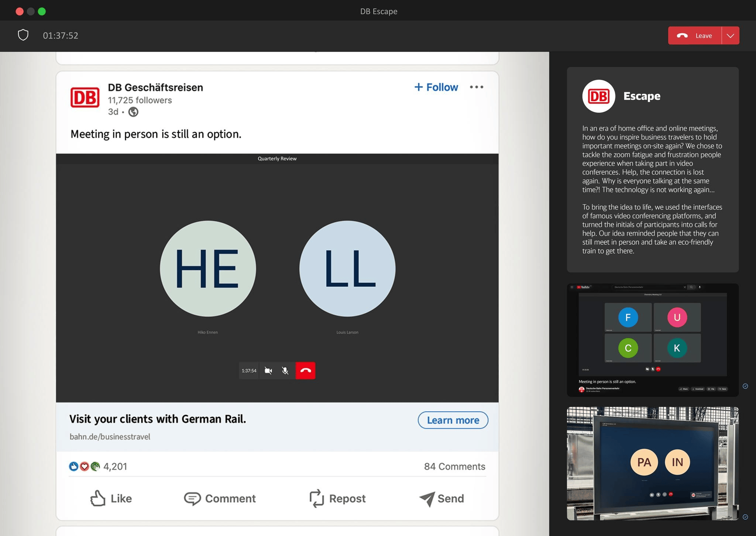Toggle the muted microphone in video controls
The image size is (756, 536).
[x=285, y=371]
